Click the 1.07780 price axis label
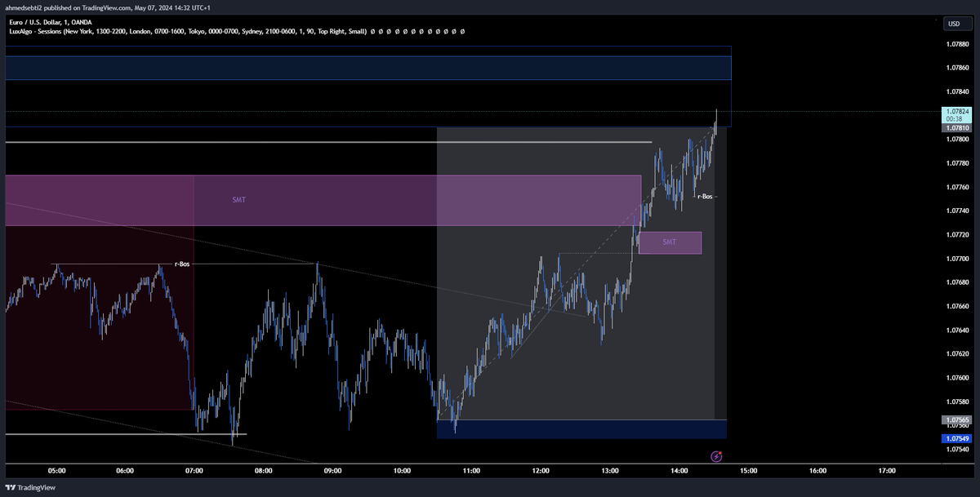This screenshot has width=980, height=497. 956,163
